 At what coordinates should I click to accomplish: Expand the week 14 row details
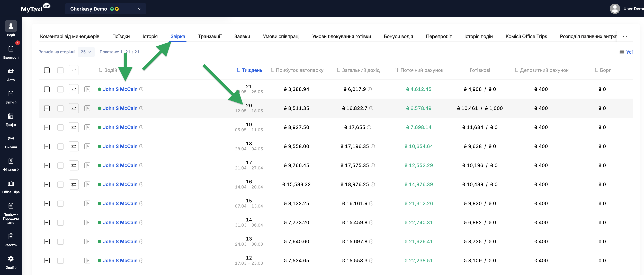pyautogui.click(x=47, y=222)
